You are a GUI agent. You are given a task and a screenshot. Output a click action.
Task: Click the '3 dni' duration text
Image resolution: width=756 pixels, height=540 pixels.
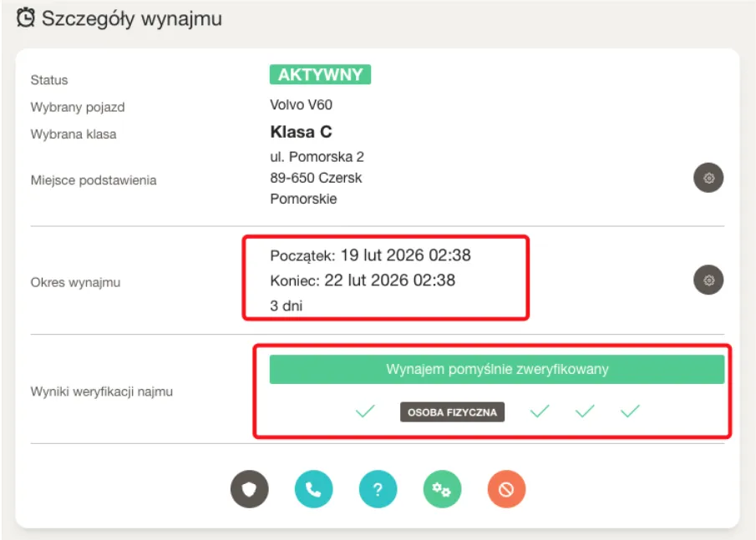pyautogui.click(x=286, y=305)
